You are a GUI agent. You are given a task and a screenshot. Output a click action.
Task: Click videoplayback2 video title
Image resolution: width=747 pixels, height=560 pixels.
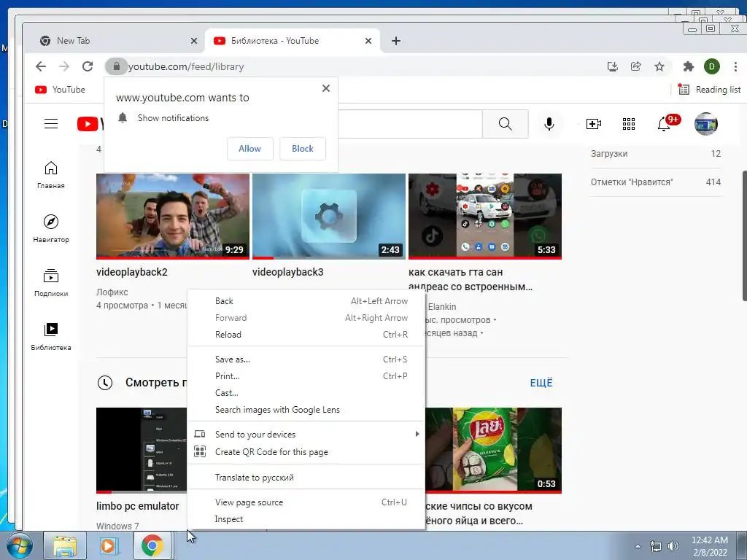click(132, 272)
